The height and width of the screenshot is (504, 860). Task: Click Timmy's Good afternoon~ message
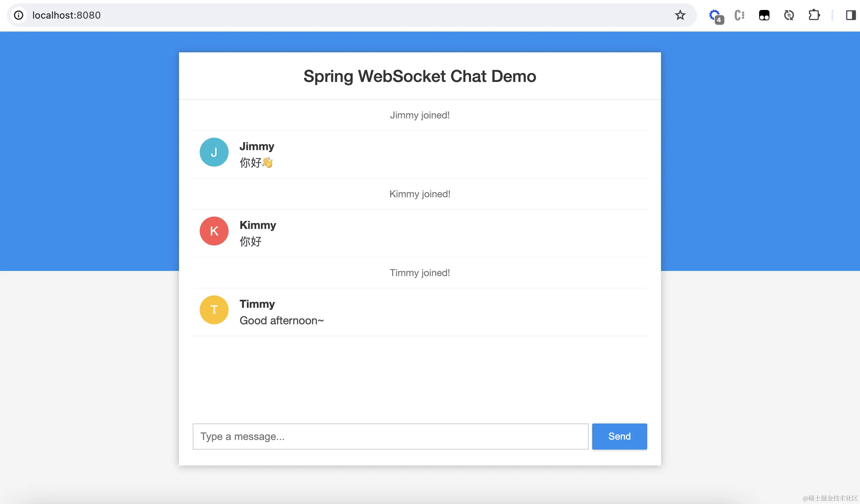click(x=282, y=321)
